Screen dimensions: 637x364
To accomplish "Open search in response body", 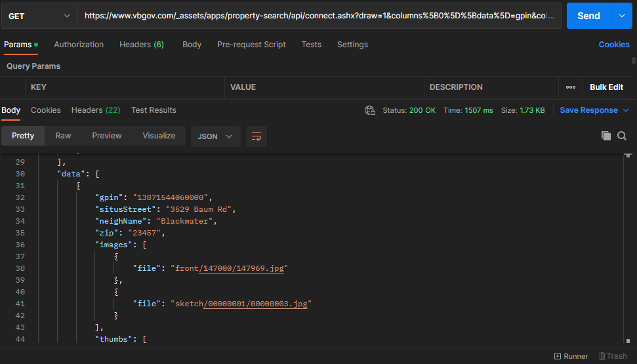I will [622, 136].
